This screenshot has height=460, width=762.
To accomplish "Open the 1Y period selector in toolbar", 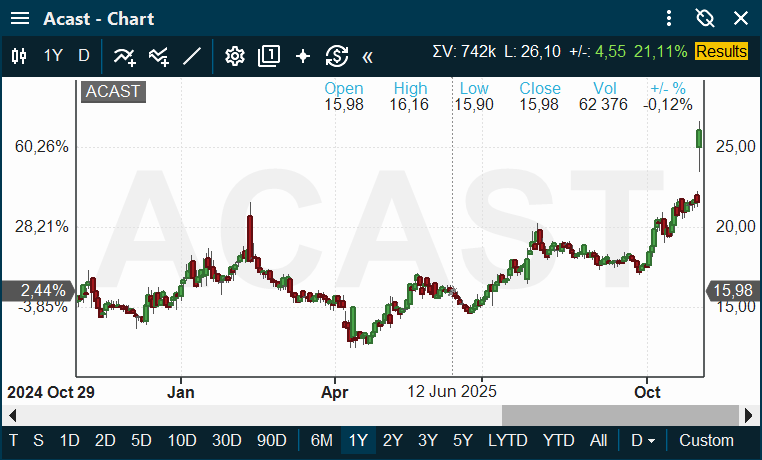I will click(x=53, y=56).
